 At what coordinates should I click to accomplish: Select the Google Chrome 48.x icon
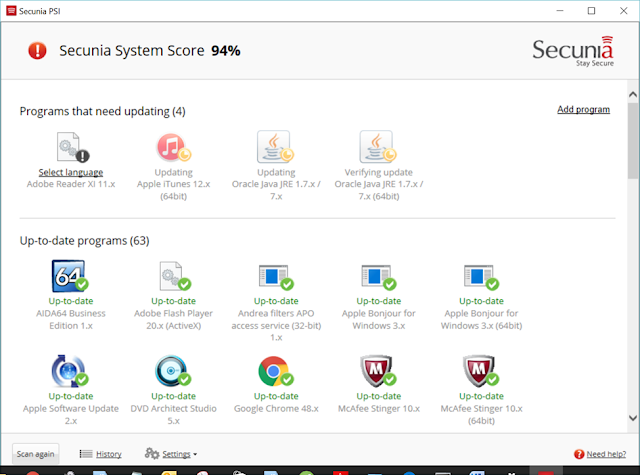(276, 371)
